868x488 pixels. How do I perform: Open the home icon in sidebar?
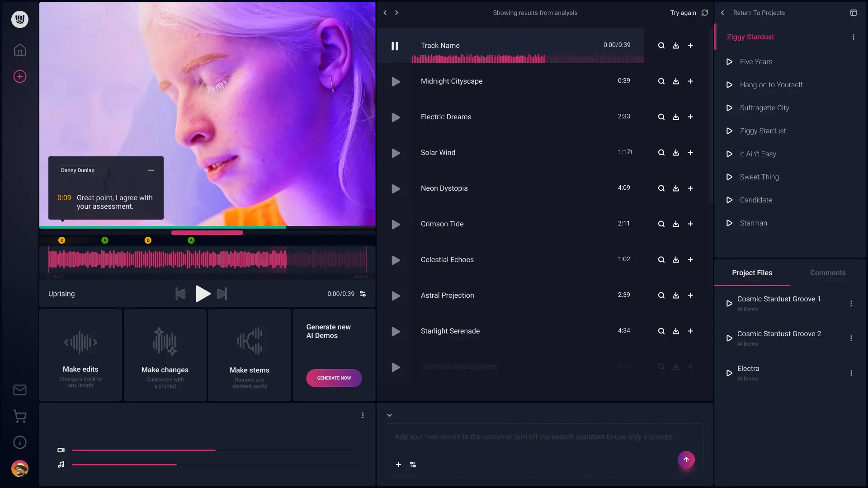click(19, 50)
